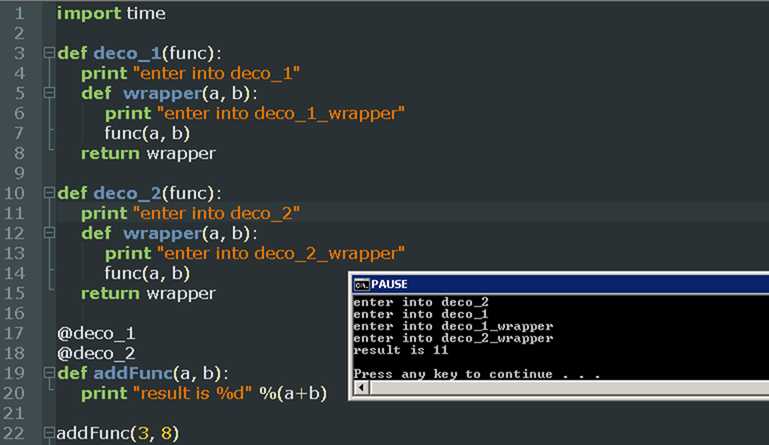Collapse the addFunc function fold marker
Viewport: 769px width, 445px height.
tap(48, 372)
